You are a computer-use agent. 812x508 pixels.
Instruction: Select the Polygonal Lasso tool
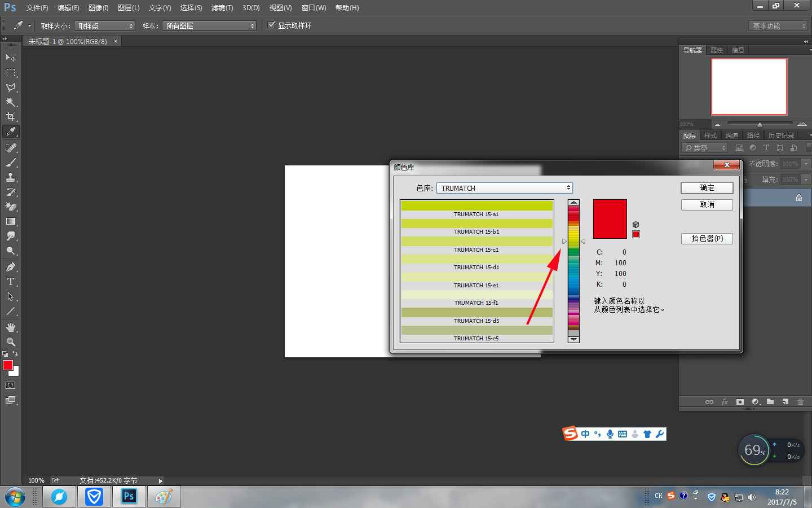(x=11, y=87)
